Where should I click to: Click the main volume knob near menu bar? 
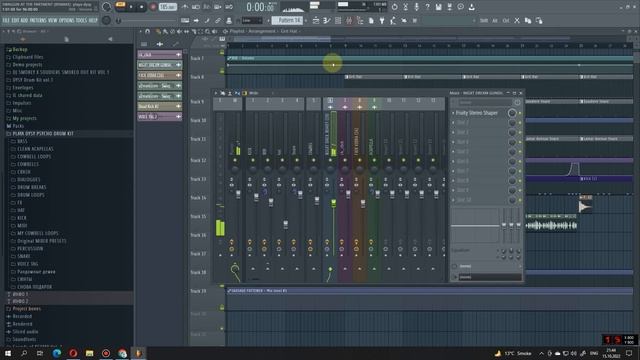pyautogui.click(x=106, y=7)
